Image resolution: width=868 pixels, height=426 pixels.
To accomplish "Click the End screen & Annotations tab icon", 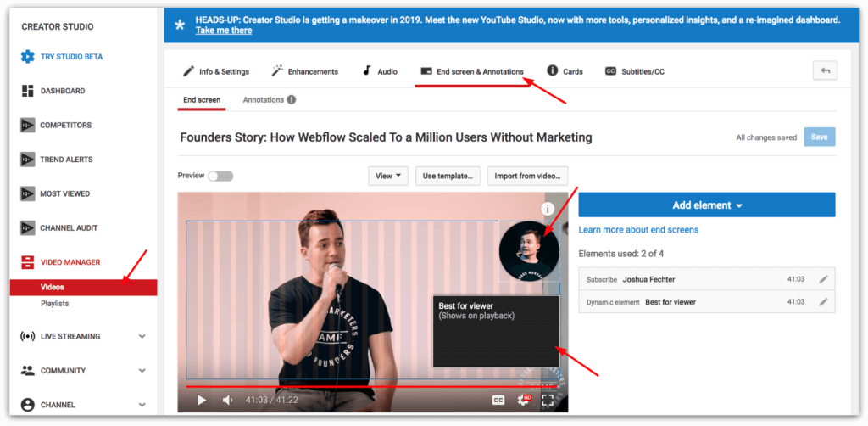I will pyautogui.click(x=426, y=71).
